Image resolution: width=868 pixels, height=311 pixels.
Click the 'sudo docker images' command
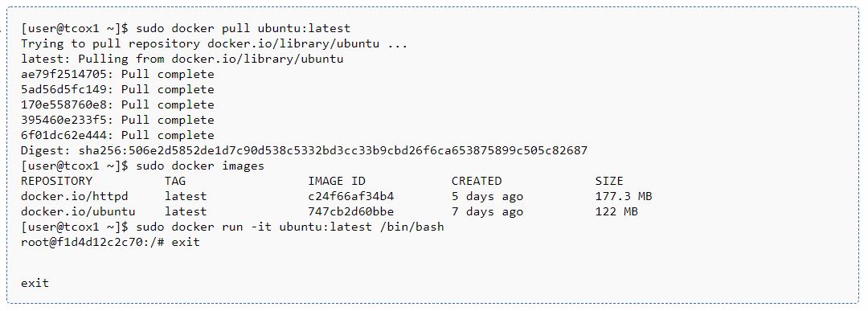tap(200, 166)
